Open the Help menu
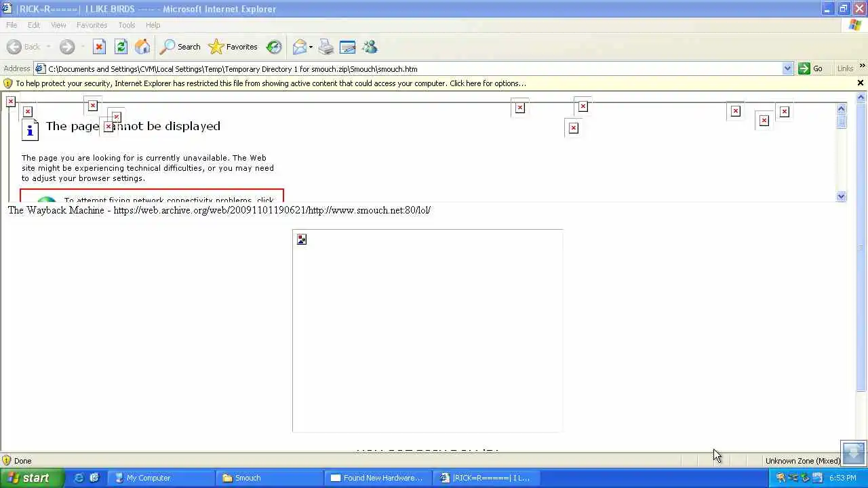868x488 pixels. 153,25
